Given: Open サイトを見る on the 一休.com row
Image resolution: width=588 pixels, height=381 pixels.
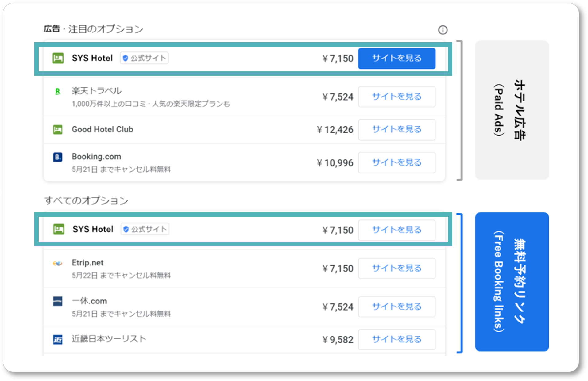Looking at the screenshot, I should (x=397, y=307).
